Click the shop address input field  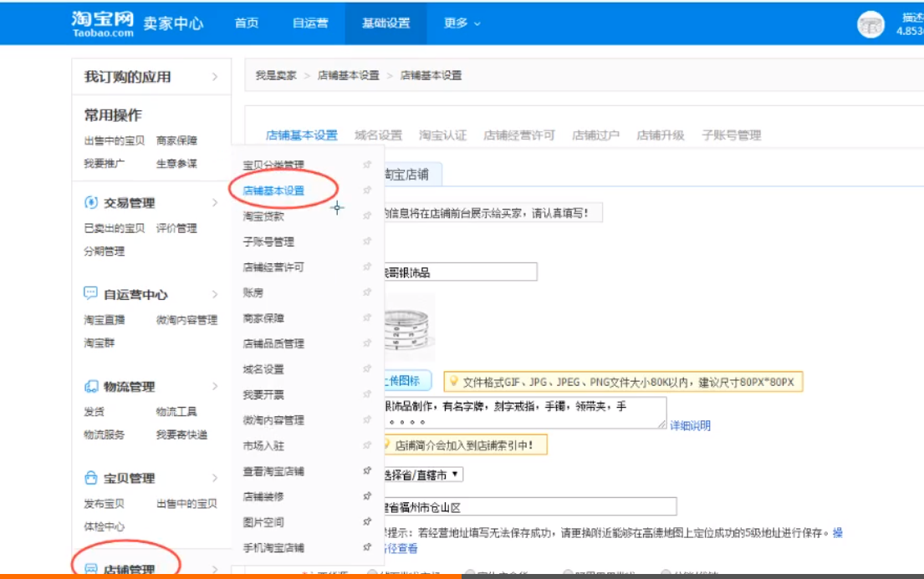click(x=528, y=506)
